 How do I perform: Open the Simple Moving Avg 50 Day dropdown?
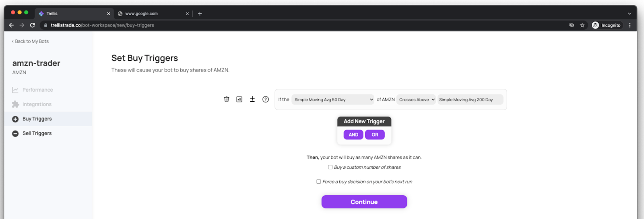[x=333, y=100]
